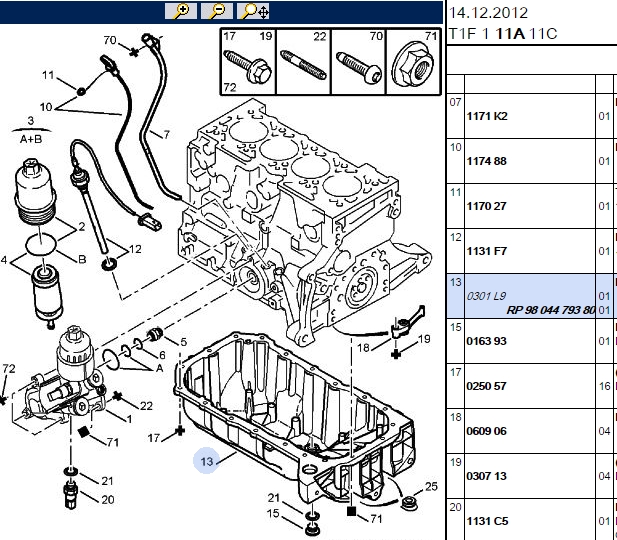Select callout 17 left of the oil pan
The width and height of the screenshot is (617, 540).
tap(154, 438)
